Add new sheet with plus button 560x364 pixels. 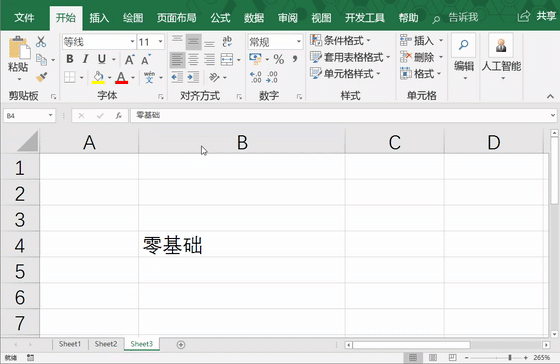pyautogui.click(x=181, y=345)
